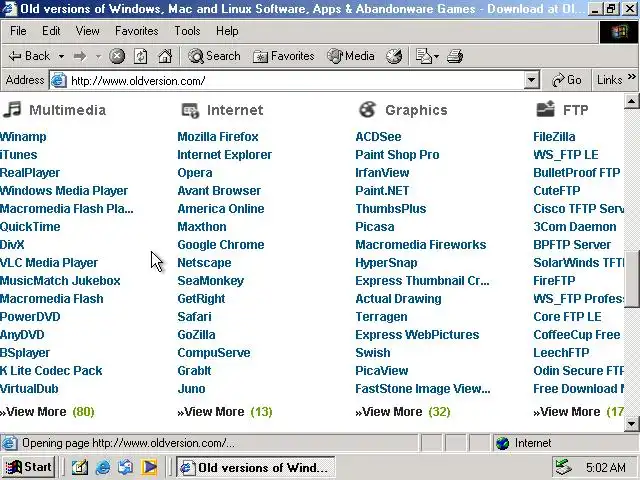Open the QuickTime link
Screen dimensions: 640x480
coord(30,227)
